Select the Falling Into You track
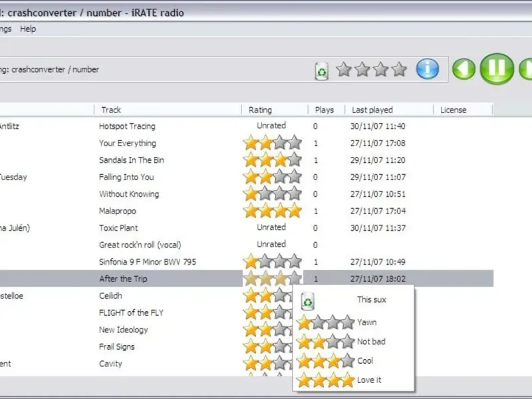 coord(126,177)
